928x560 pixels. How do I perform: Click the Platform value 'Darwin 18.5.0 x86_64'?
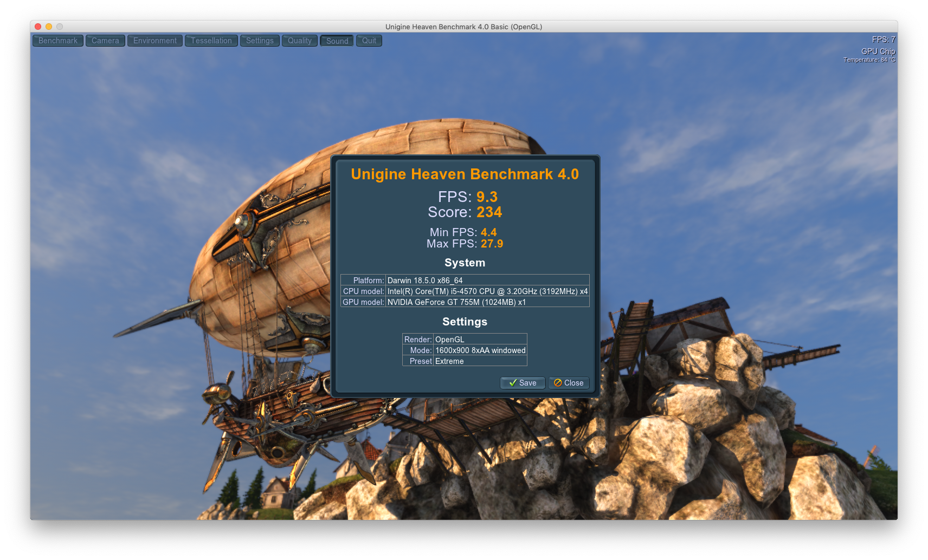425,281
